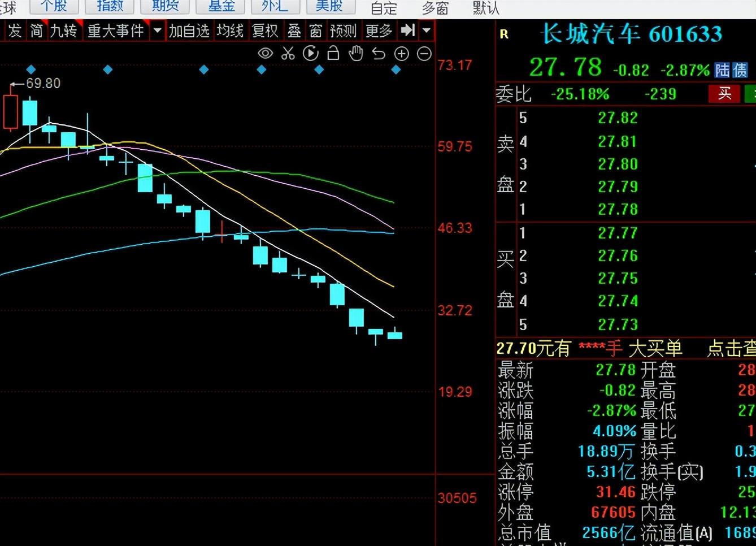This screenshot has height=546, width=756.
Task: Select the scissors cut tool
Action: point(288,54)
